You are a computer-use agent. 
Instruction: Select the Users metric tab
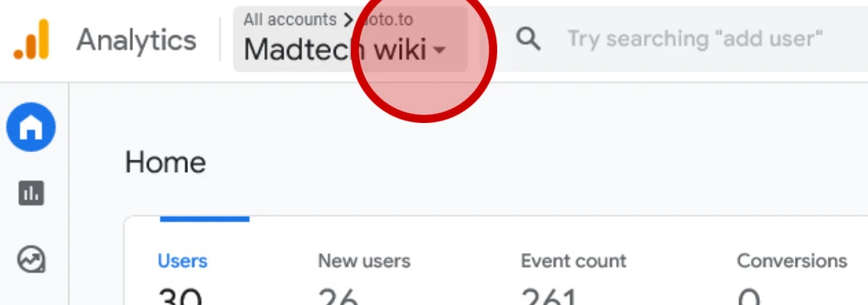coord(183,261)
